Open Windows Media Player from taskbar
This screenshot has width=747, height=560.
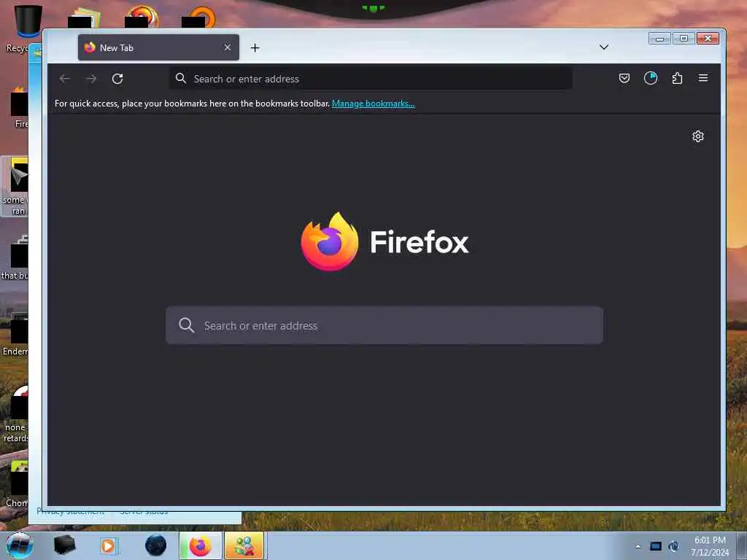click(108, 545)
